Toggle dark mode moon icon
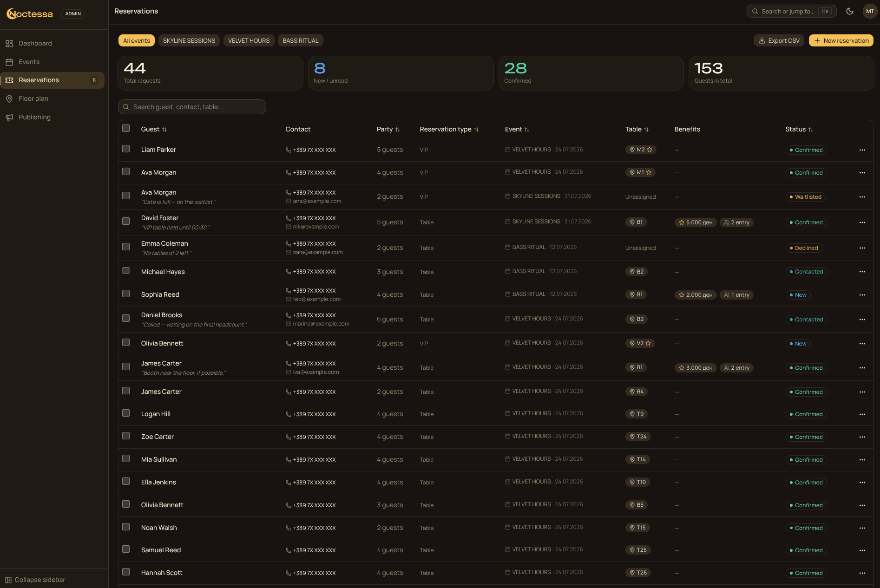Screen dimensions: 880x588 tap(850, 11)
